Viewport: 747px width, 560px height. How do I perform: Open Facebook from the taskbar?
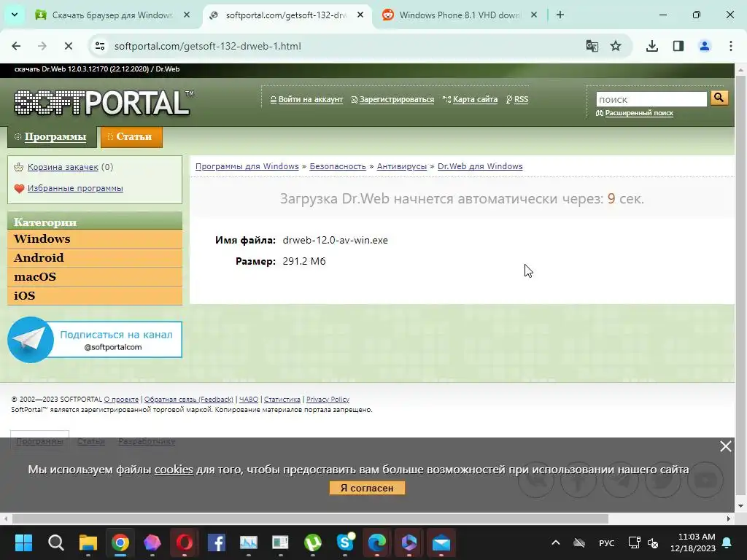217,542
